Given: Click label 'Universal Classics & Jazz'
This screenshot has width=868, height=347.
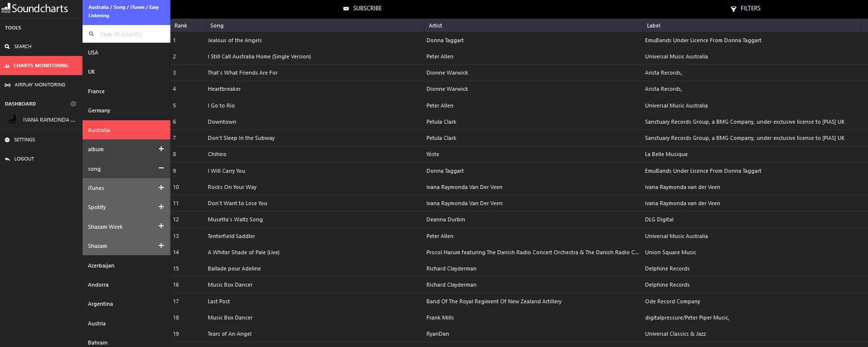Looking at the screenshot, I should [x=675, y=334].
